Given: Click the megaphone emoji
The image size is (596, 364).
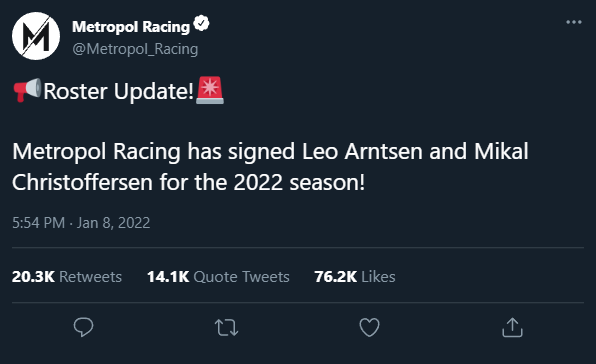Looking at the screenshot, I should pos(27,90).
